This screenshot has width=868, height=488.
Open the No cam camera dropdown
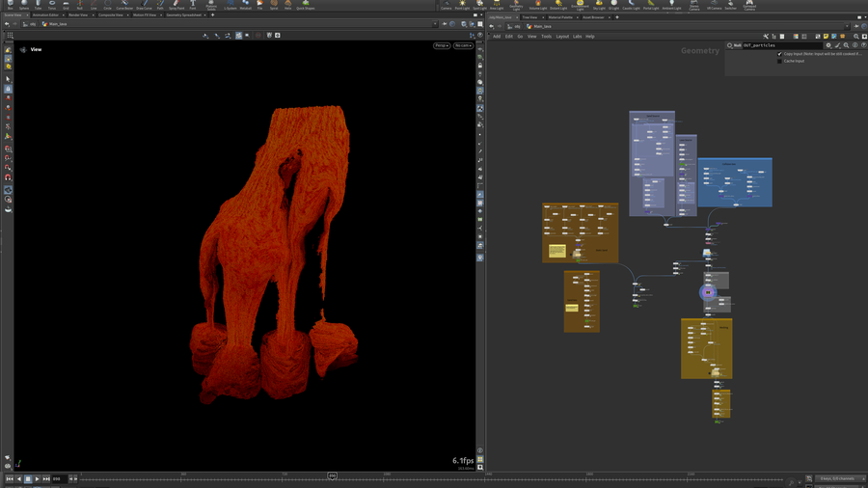[x=463, y=45]
